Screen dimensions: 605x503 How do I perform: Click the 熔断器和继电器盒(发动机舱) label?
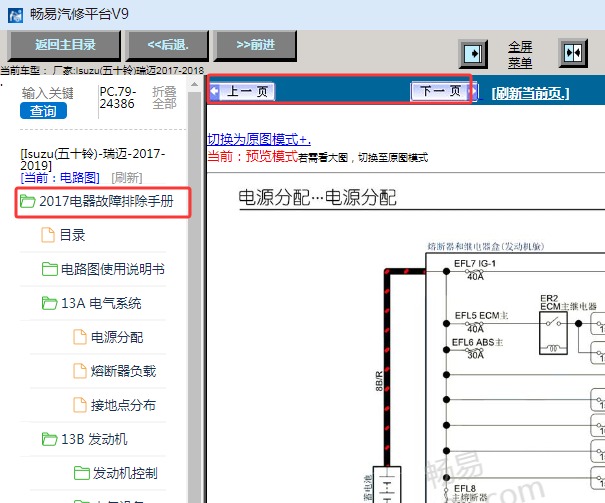[x=485, y=246]
